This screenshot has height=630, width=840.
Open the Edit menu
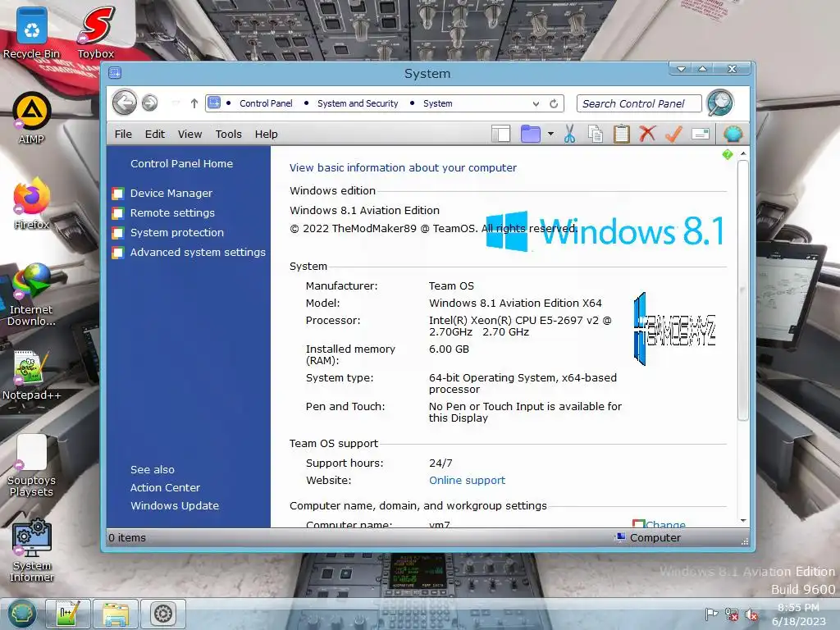point(155,134)
